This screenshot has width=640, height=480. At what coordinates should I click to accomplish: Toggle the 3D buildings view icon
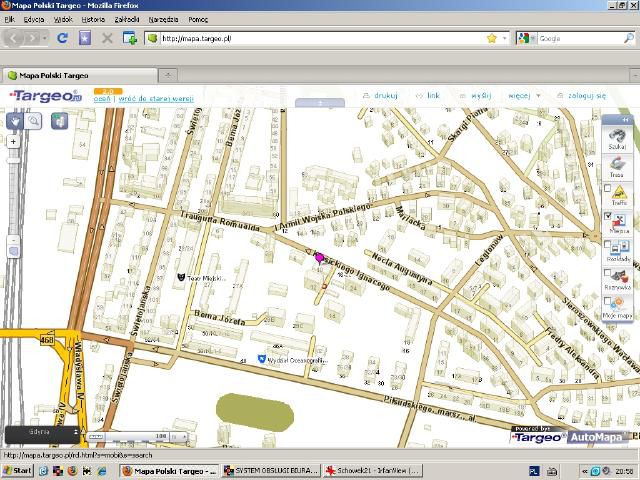[x=60, y=121]
